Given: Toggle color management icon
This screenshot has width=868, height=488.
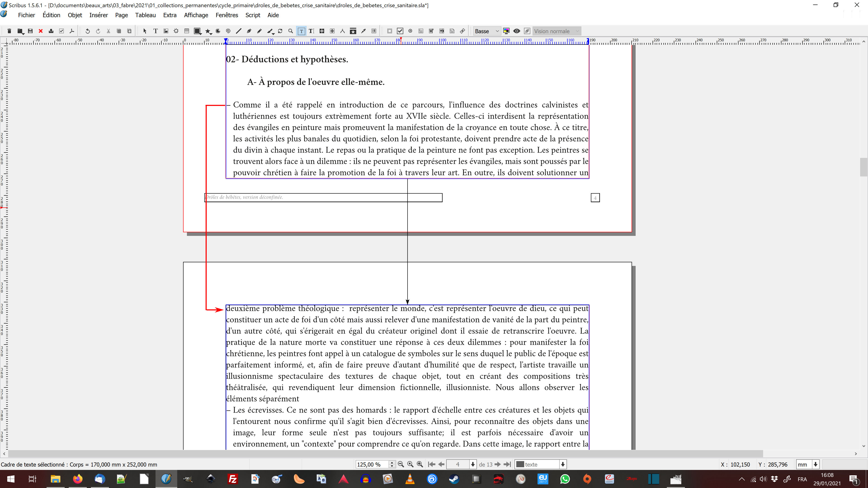Looking at the screenshot, I should click(x=506, y=31).
